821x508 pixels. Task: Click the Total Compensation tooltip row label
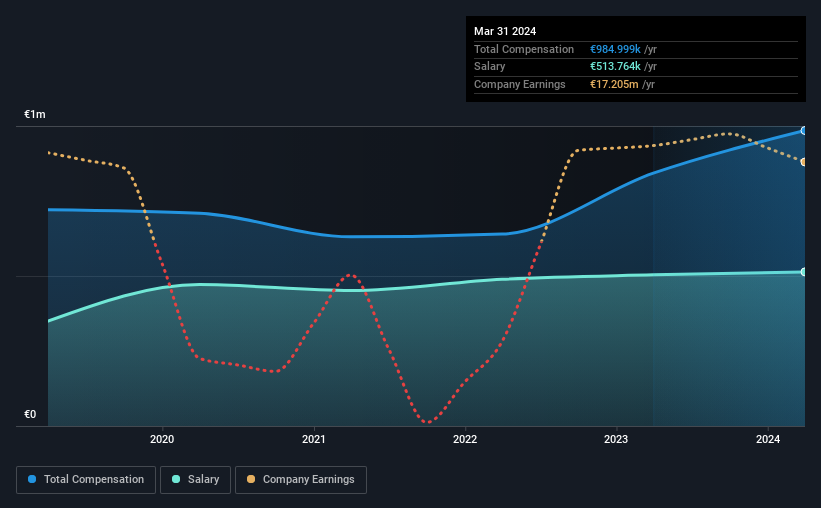coord(524,49)
